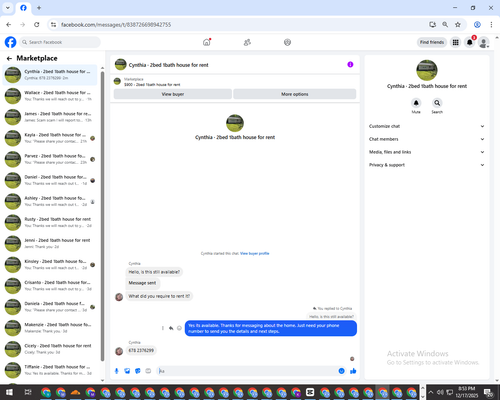Open the browser tab search dropdown
The height and width of the screenshot is (400, 500).
tap(8, 8)
